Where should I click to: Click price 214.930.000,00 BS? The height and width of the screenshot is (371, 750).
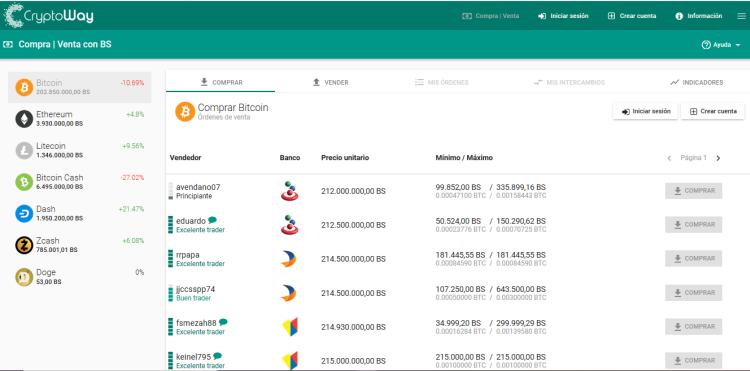pyautogui.click(x=353, y=327)
